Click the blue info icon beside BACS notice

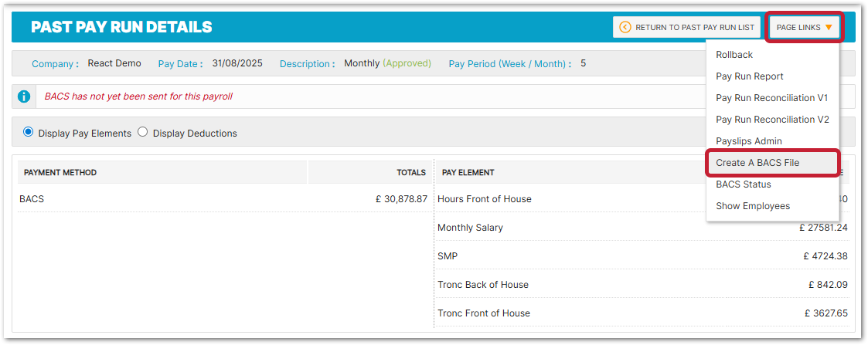point(24,96)
